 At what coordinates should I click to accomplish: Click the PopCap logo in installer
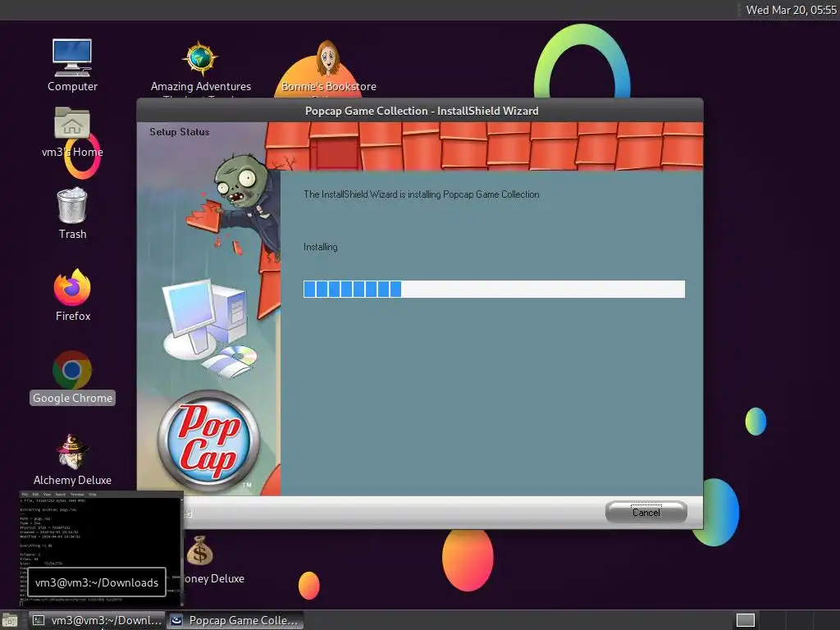[x=208, y=441]
